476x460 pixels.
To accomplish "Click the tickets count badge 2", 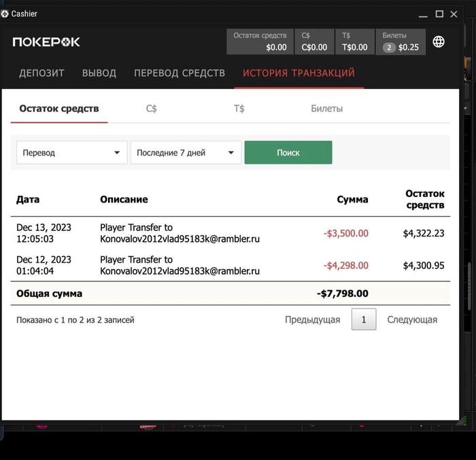I will 389,48.
